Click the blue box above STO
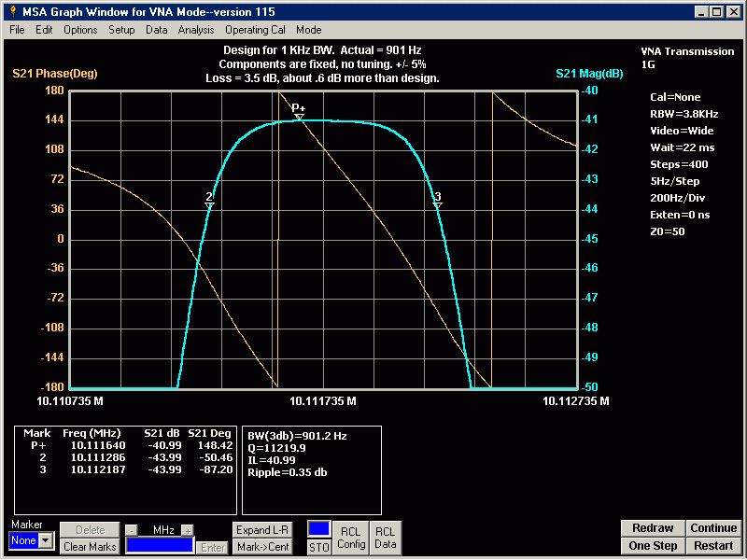The width and height of the screenshot is (747, 560). [x=318, y=529]
